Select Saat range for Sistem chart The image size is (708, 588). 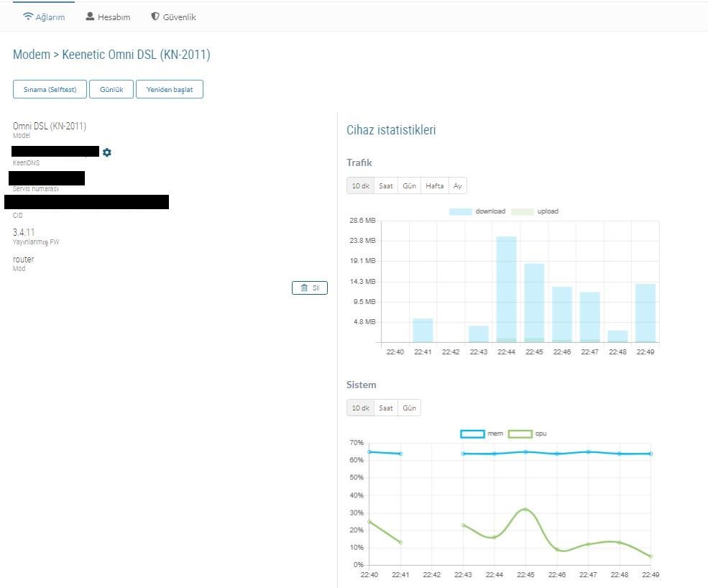pos(385,408)
